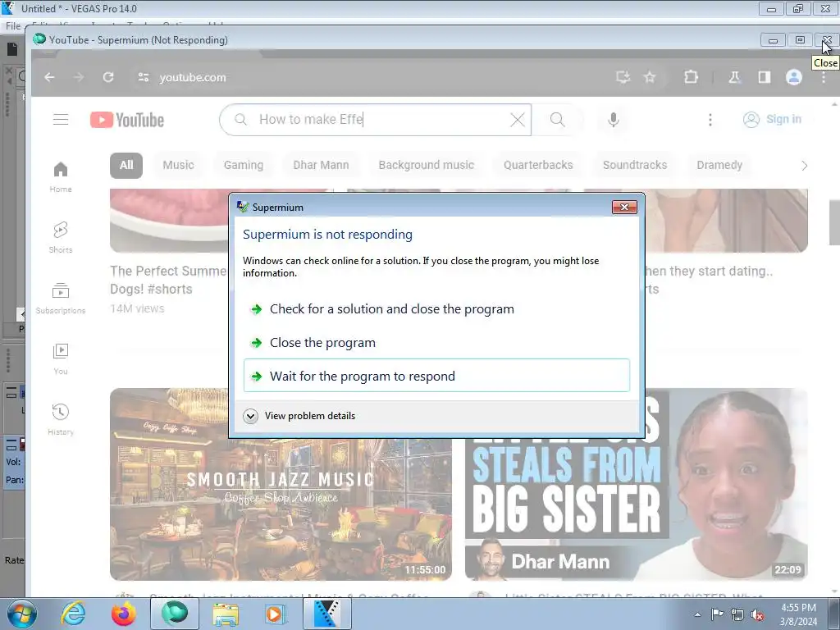Open You section in YouTube sidebar
This screenshot has width=840, height=630.
pyautogui.click(x=61, y=359)
